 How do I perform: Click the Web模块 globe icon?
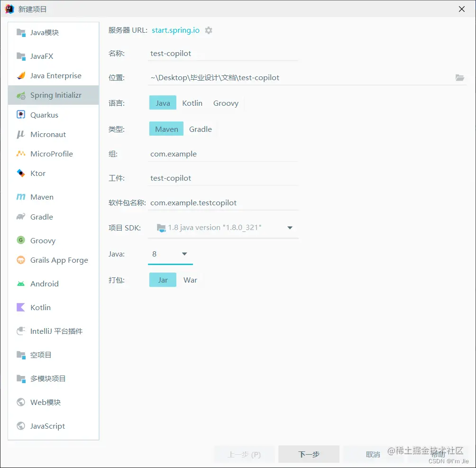tap(21, 402)
